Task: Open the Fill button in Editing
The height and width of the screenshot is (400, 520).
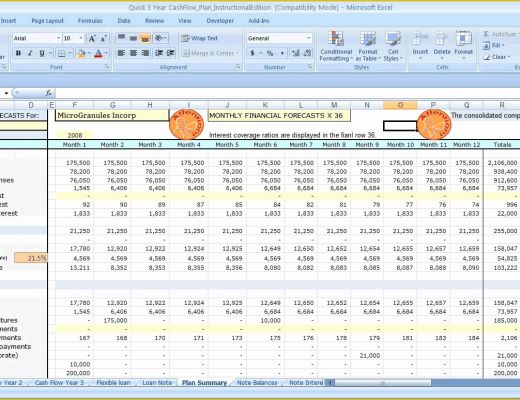Action: click(494, 46)
